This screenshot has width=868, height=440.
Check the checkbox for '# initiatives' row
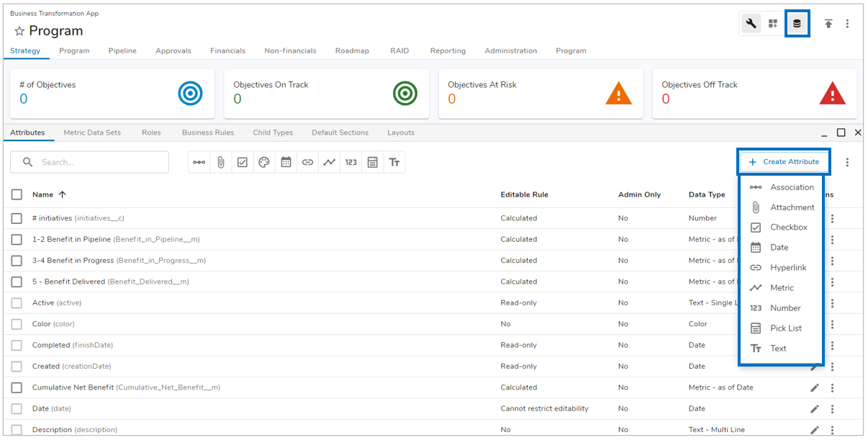pos(17,217)
